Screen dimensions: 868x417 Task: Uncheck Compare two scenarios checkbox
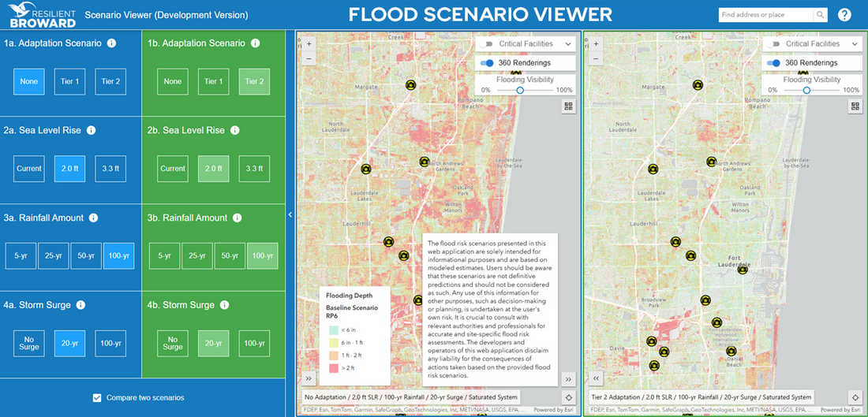97,397
